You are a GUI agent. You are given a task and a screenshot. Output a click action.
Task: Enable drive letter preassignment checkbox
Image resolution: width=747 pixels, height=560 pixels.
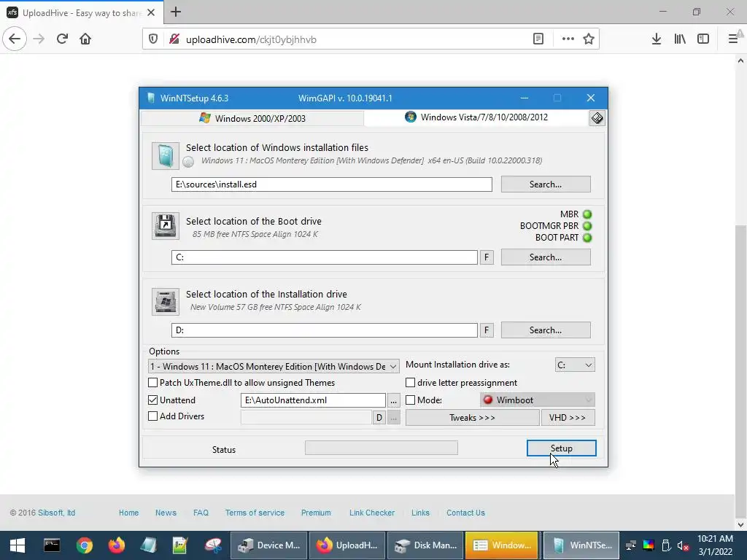pos(410,382)
